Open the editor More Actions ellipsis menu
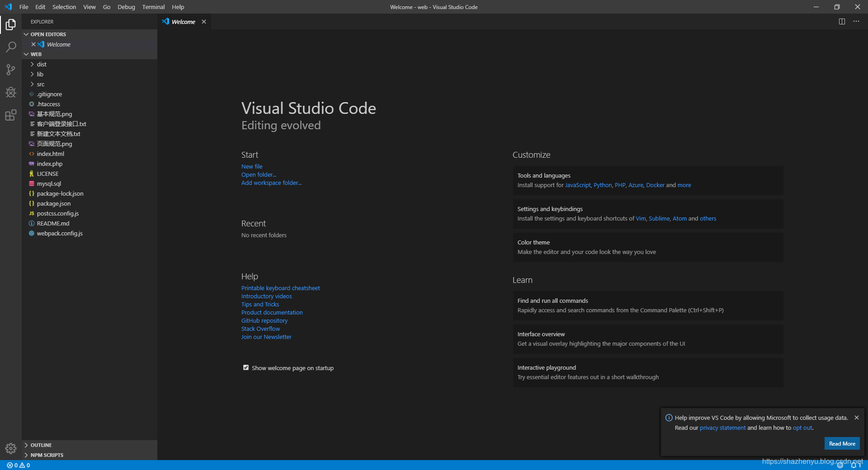Screen dimensions: 868x470 [856, 21]
